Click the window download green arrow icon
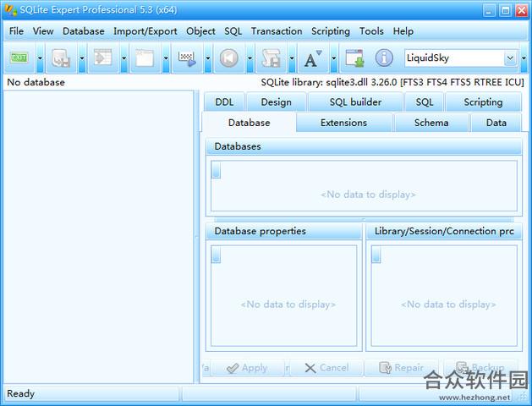Image resolution: width=532 pixels, height=406 pixels. pyautogui.click(x=355, y=58)
